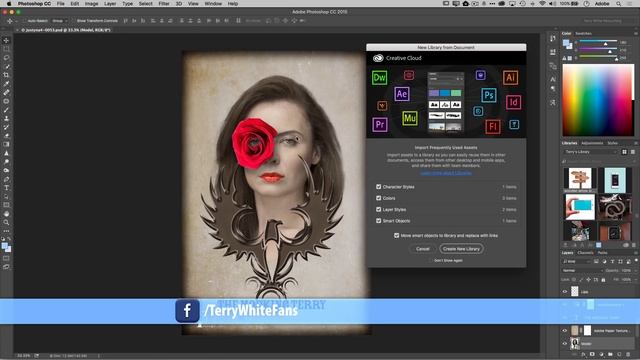Hide the Adobe Paper Texture layer

565,331
